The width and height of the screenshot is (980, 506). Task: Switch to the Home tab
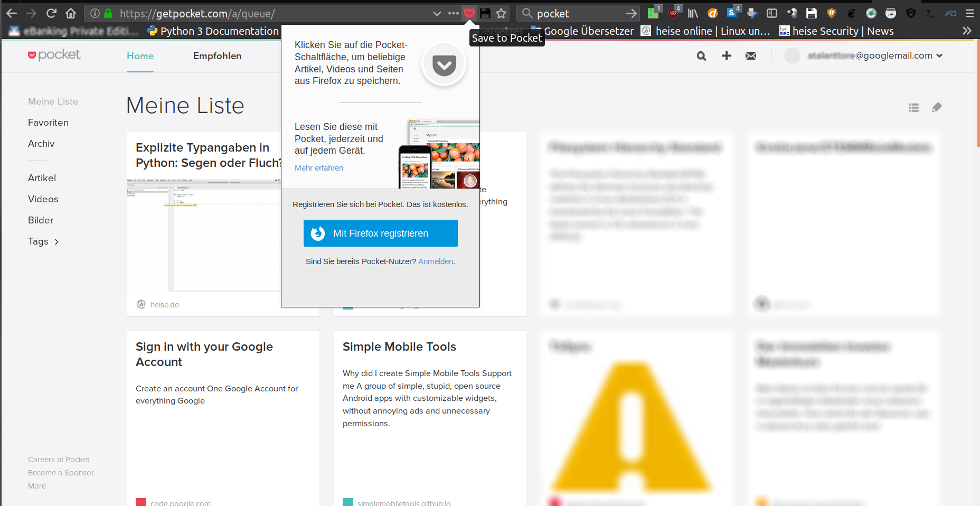[140, 56]
